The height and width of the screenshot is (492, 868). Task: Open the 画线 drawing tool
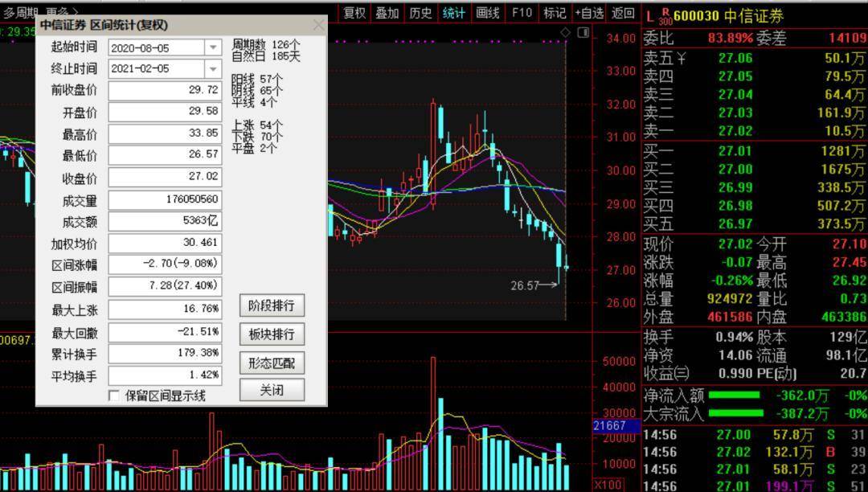click(488, 13)
